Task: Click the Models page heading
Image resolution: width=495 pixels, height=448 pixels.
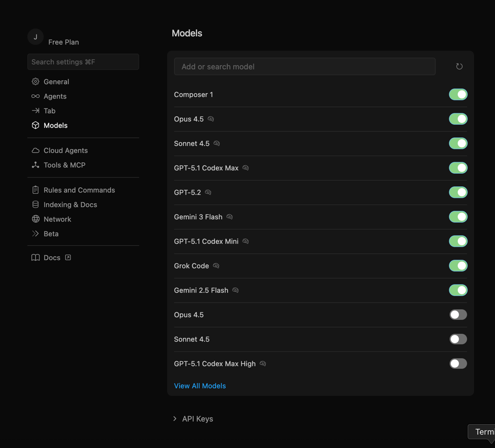Action: pyautogui.click(x=187, y=33)
